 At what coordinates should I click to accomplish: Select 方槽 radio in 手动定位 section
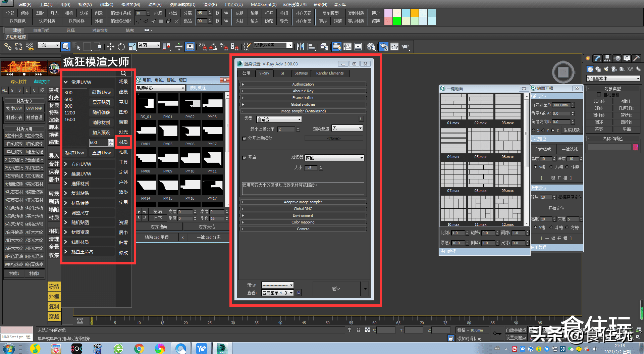click(x=551, y=167)
